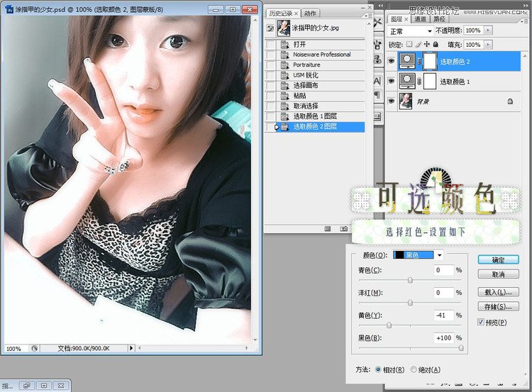Viewport: 532px width, 392px height.
Task: Select the 选取颜色 1 图层 history state
Action: pos(321,116)
